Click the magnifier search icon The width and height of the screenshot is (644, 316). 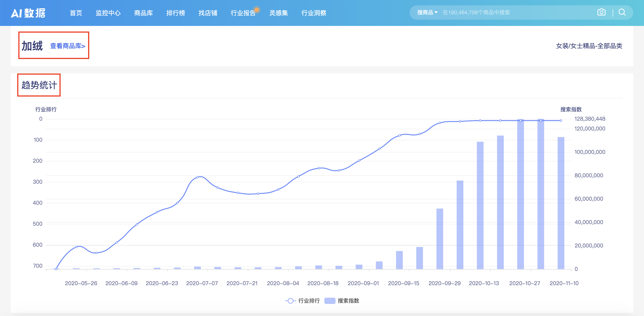point(622,12)
